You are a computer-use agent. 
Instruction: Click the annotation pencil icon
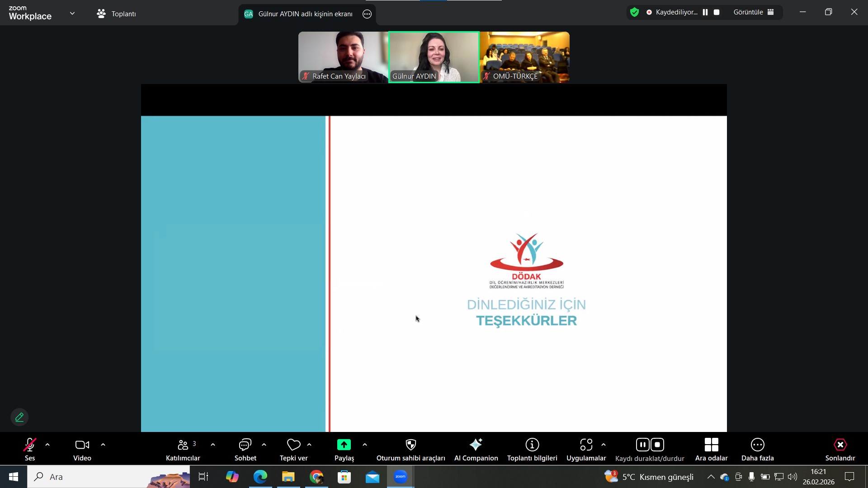coord(19,417)
